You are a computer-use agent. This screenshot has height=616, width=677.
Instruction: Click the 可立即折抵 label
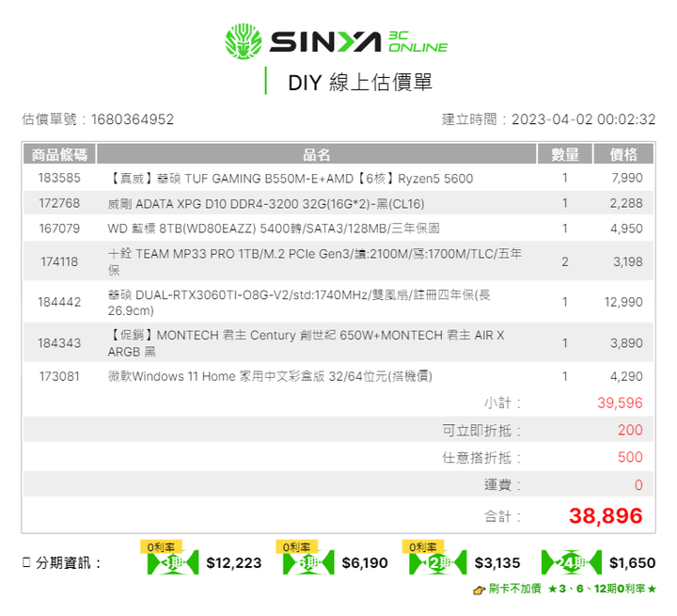click(481, 430)
